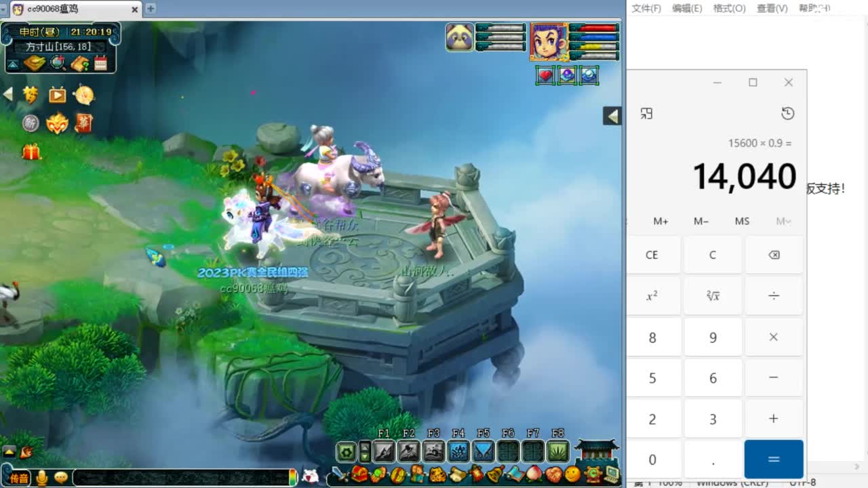Click the calculator minus button

pos(774,378)
